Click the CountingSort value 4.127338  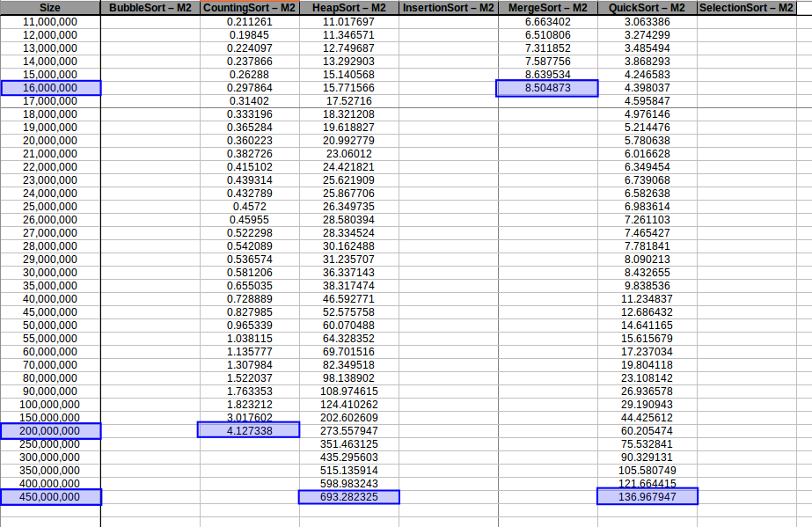(x=250, y=431)
